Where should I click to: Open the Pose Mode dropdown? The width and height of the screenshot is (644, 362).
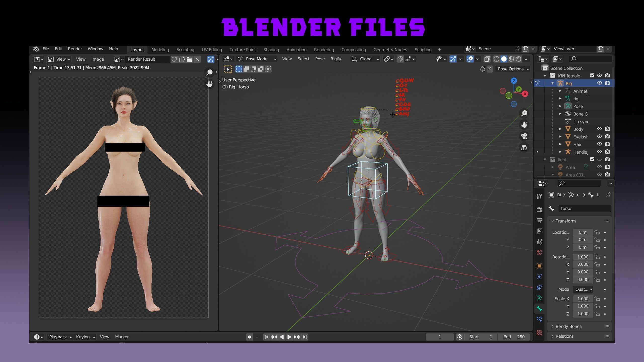point(257,59)
